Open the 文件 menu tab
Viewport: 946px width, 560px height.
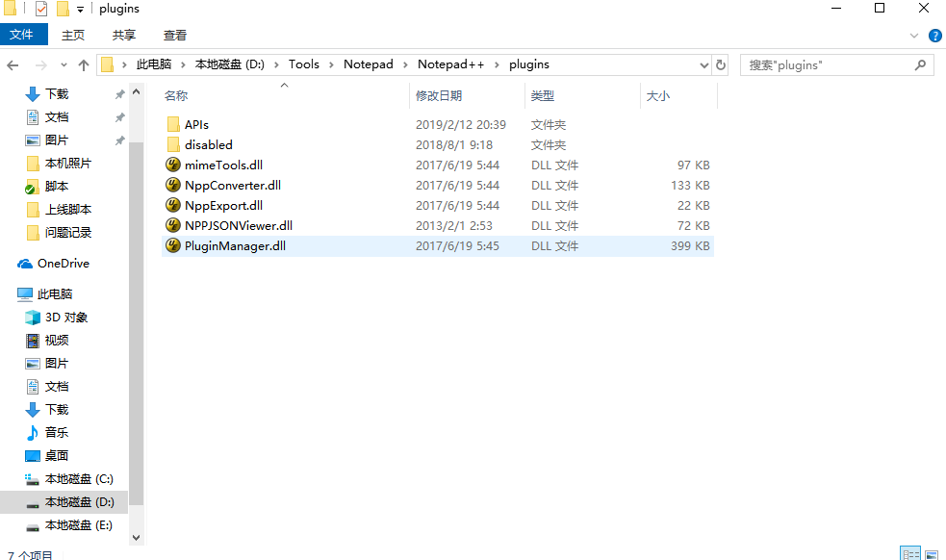[x=22, y=35]
